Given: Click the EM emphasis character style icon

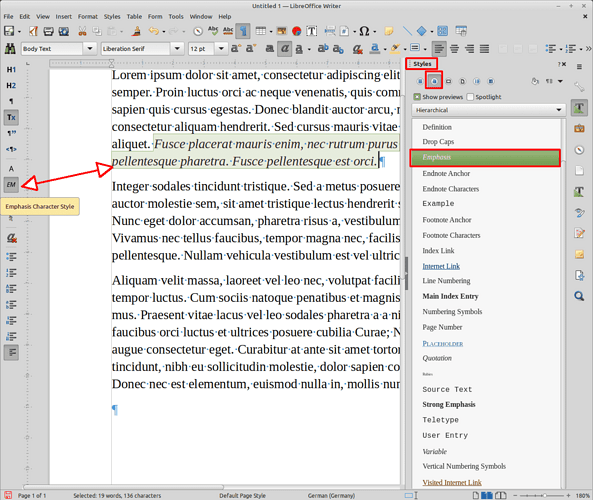Looking at the screenshot, I should 11,185.
